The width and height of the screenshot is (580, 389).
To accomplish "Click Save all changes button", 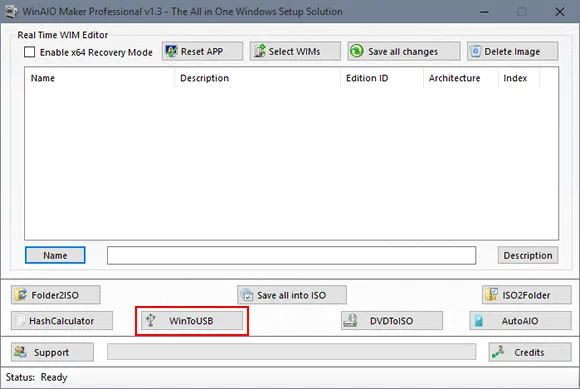I will 404,51.
